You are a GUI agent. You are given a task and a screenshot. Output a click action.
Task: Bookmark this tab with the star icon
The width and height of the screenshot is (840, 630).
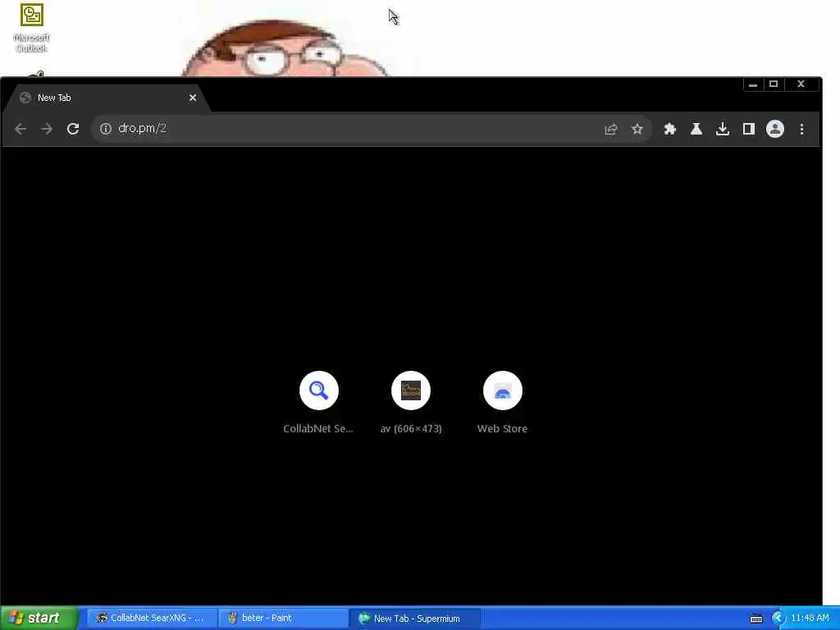click(x=637, y=129)
